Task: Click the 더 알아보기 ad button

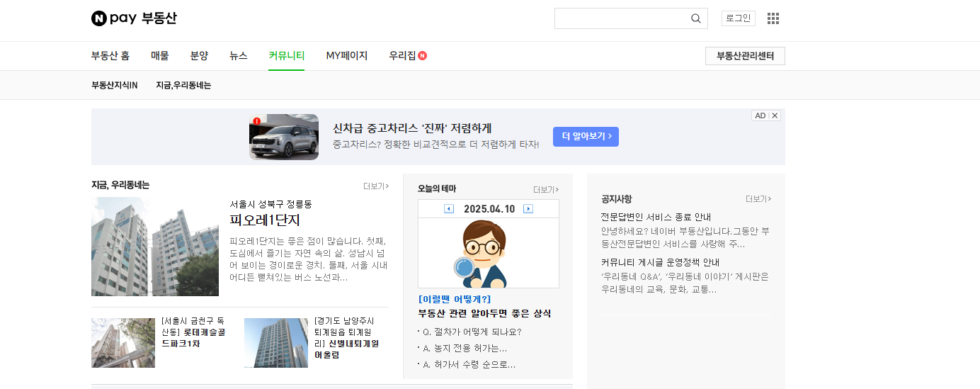Action: click(x=586, y=137)
